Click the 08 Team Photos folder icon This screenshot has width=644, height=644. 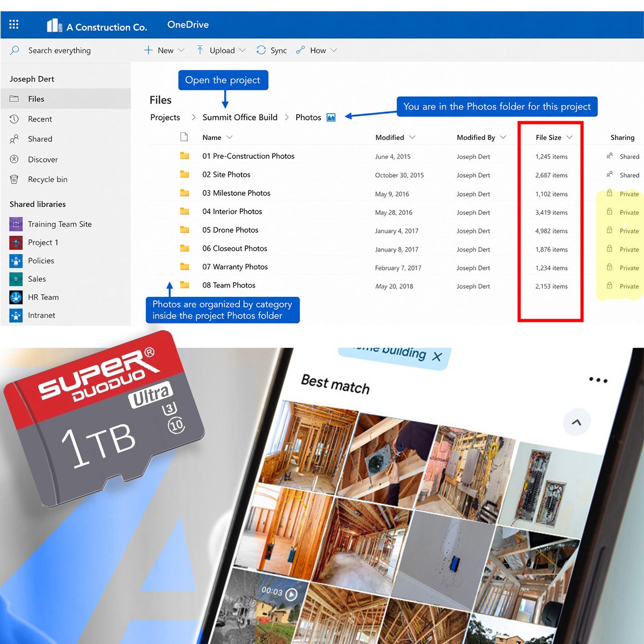[x=185, y=285]
